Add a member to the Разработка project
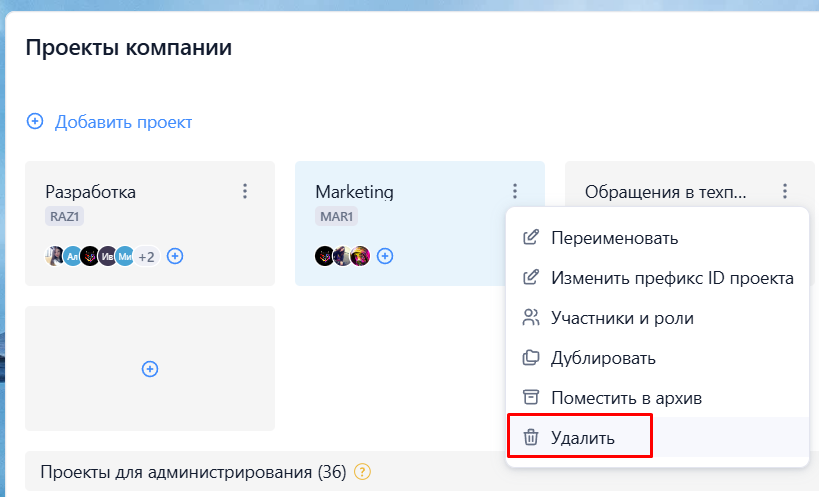819x497 pixels. (x=175, y=256)
